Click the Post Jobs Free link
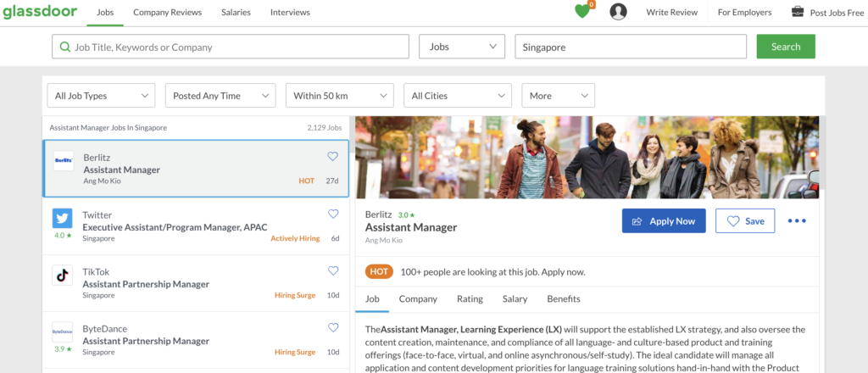 tap(837, 13)
